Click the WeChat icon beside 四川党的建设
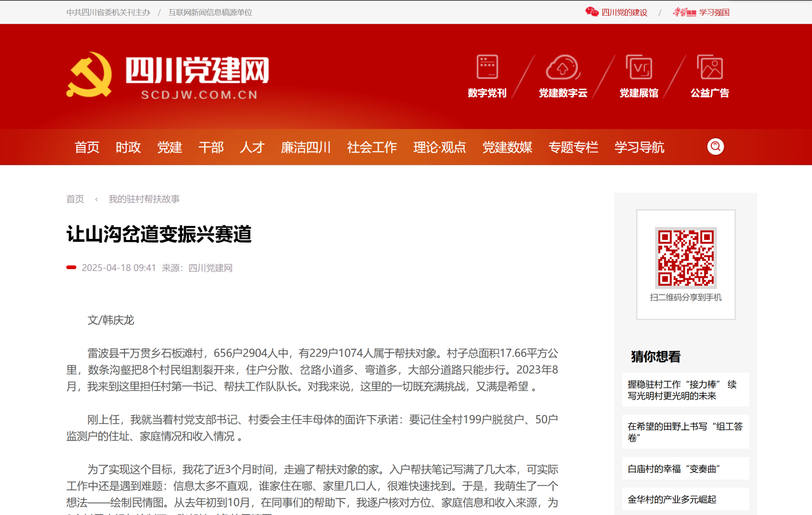This screenshot has width=812, height=515. click(592, 12)
